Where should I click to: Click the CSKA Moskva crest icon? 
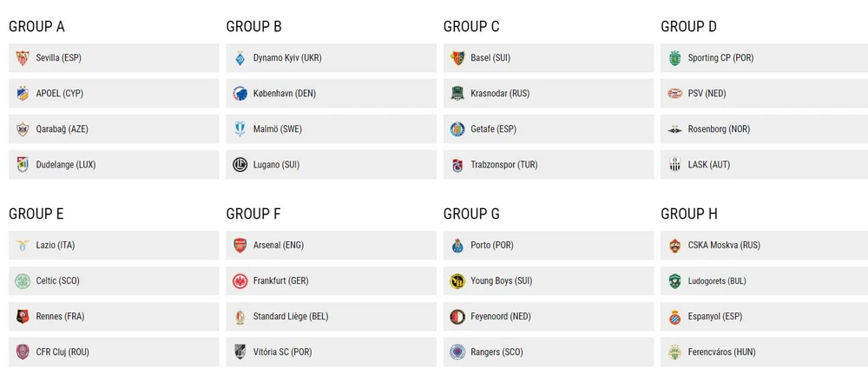point(674,246)
